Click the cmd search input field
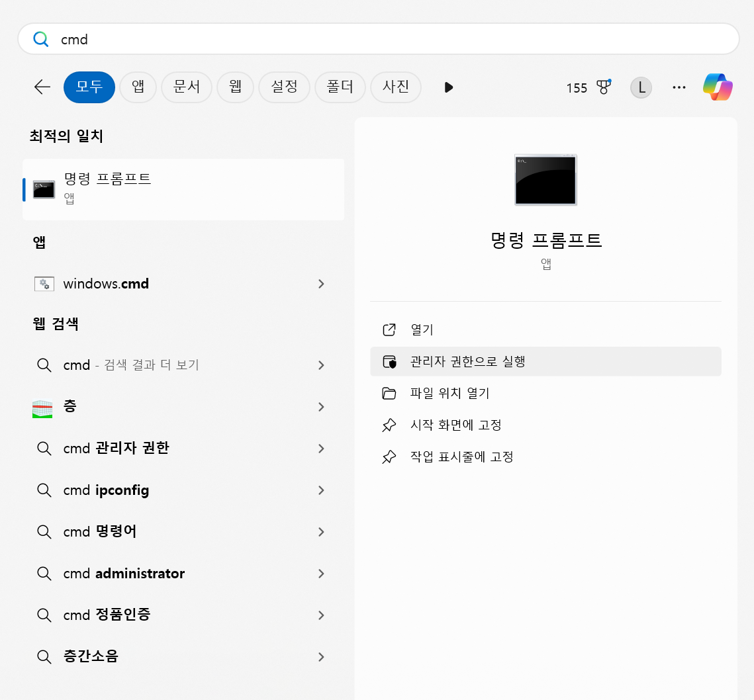This screenshot has width=754, height=700. click(x=378, y=39)
